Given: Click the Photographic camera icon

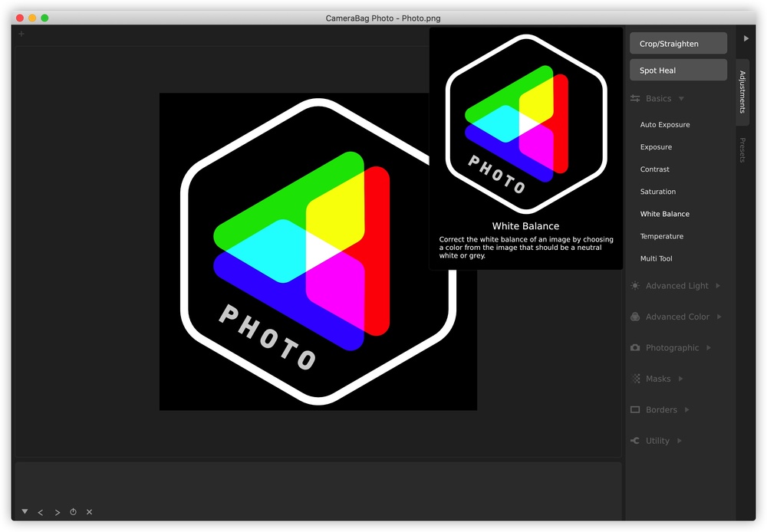Looking at the screenshot, I should coord(635,348).
